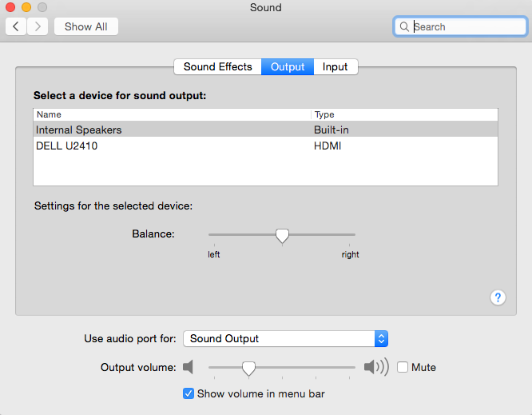Switch to the Input tab
The image size is (532, 415).
coord(335,66)
